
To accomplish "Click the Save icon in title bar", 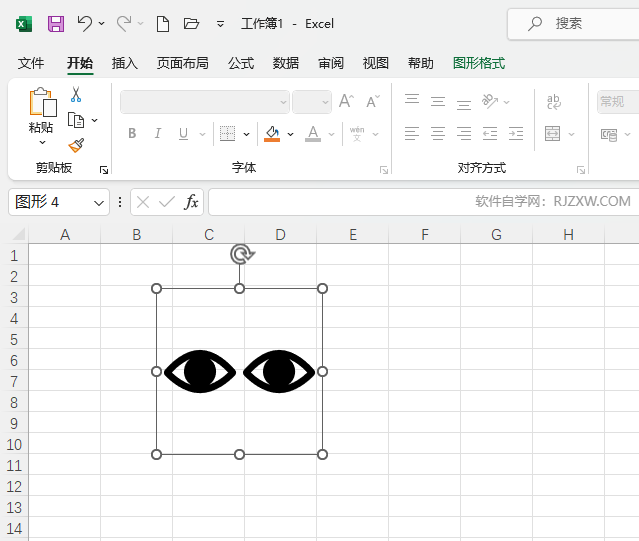I will [x=56, y=23].
